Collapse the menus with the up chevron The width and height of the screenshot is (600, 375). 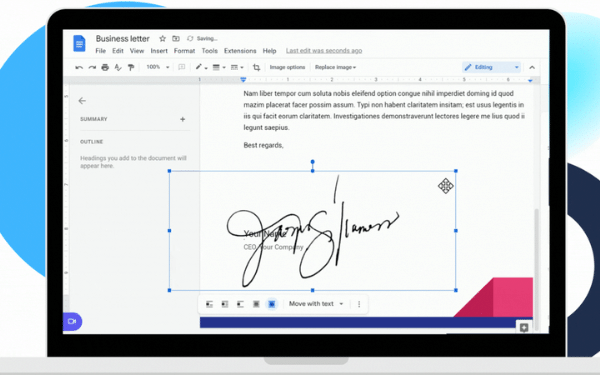(532, 67)
